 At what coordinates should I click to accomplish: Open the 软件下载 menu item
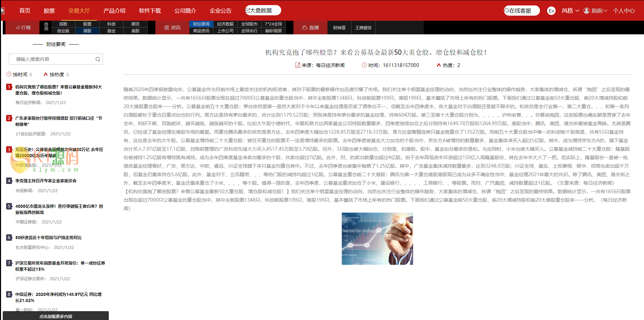pyautogui.click(x=150, y=11)
